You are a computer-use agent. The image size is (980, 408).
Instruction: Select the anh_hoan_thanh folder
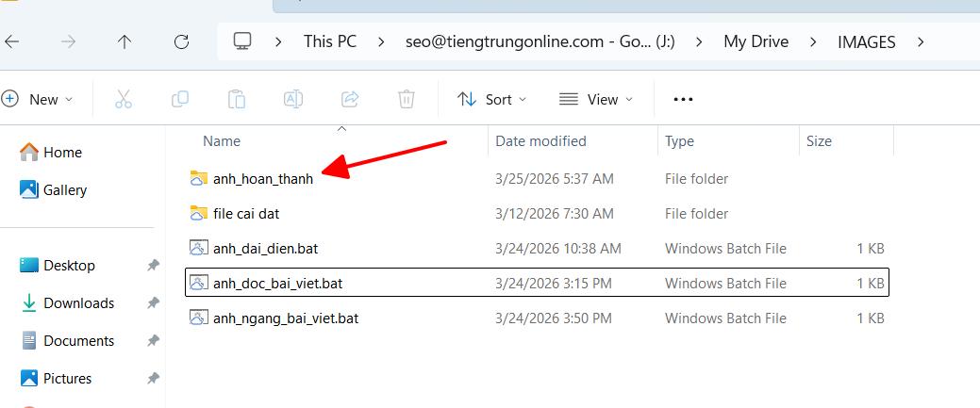pos(262,178)
